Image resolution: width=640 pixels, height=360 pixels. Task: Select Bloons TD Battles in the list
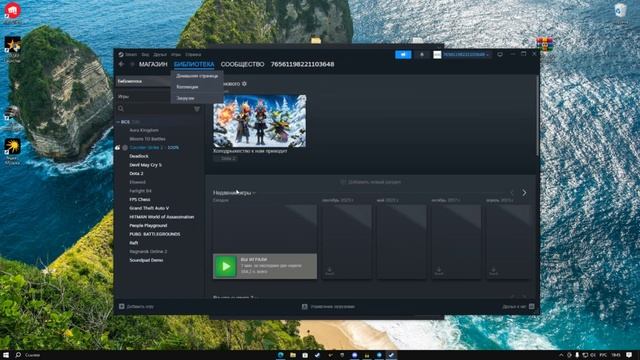click(147, 139)
